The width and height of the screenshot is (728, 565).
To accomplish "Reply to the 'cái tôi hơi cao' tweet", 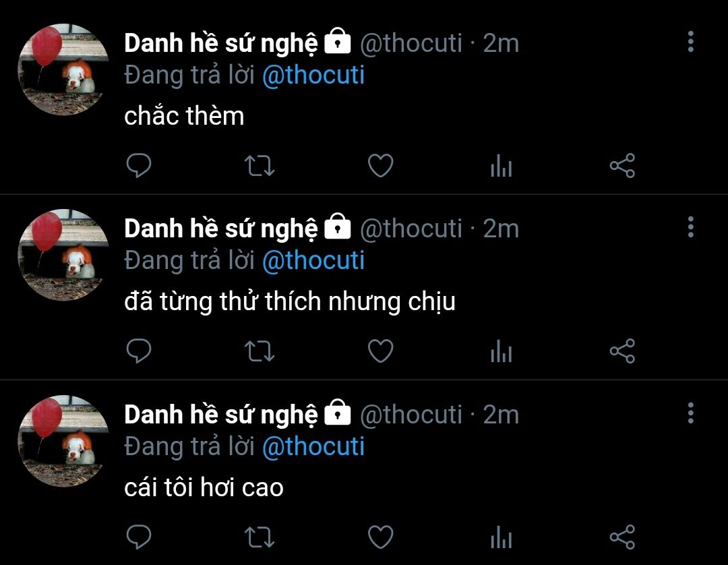I will (139, 537).
